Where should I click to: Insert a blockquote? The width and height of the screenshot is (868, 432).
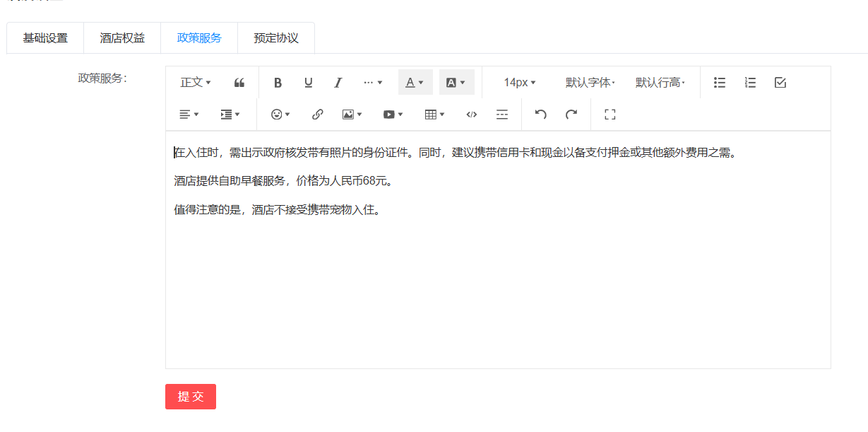239,83
